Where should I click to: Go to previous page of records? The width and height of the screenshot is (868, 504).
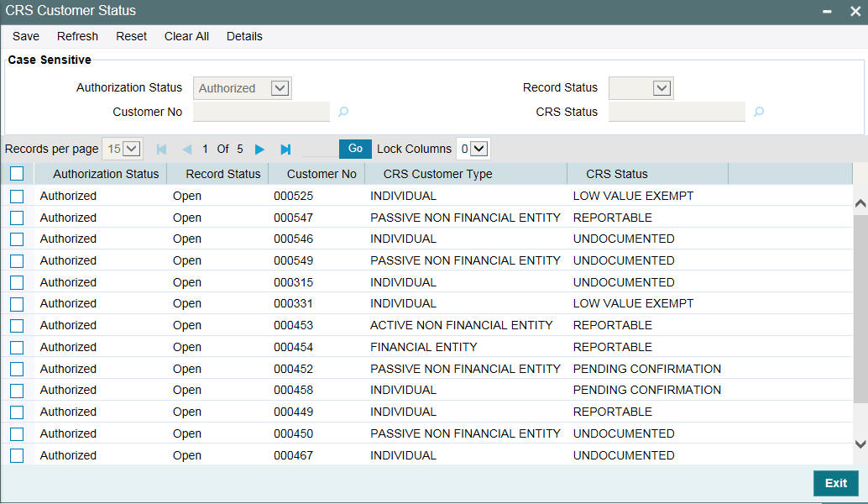(187, 149)
